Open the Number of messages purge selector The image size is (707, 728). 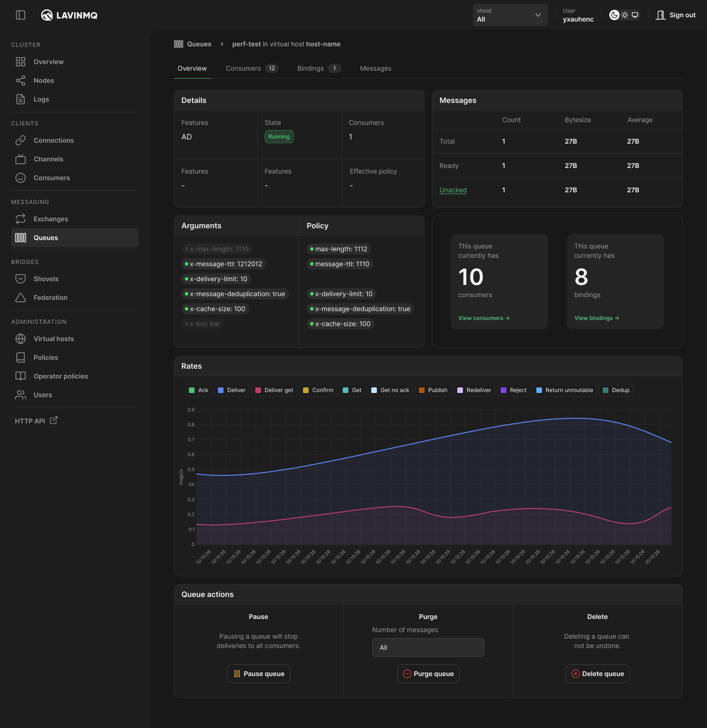coord(428,648)
